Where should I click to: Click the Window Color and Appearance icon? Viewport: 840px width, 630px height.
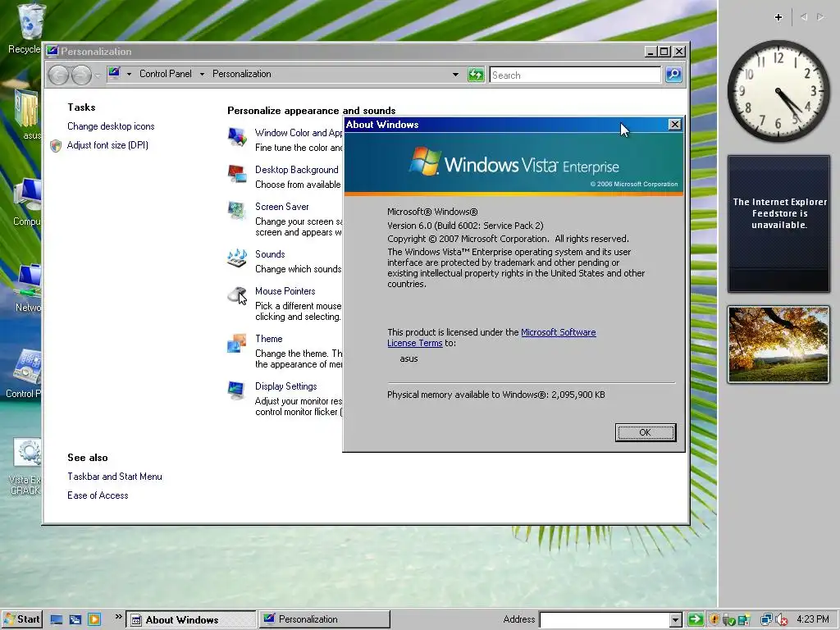tap(237, 137)
